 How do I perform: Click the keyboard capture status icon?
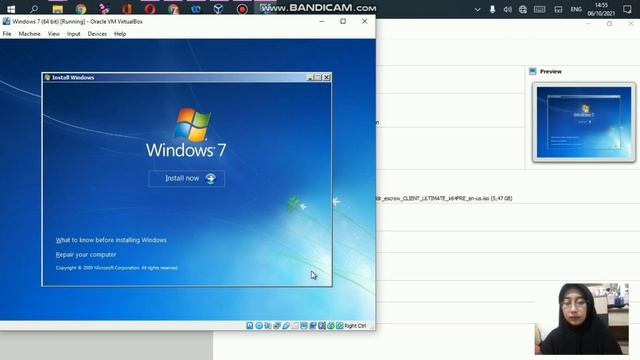tap(340, 326)
